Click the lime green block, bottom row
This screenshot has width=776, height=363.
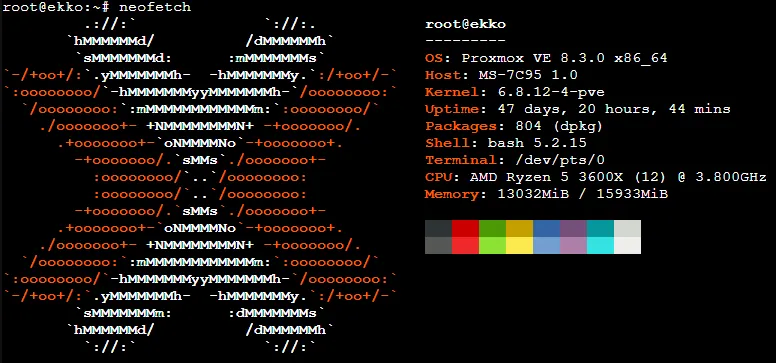click(492, 245)
